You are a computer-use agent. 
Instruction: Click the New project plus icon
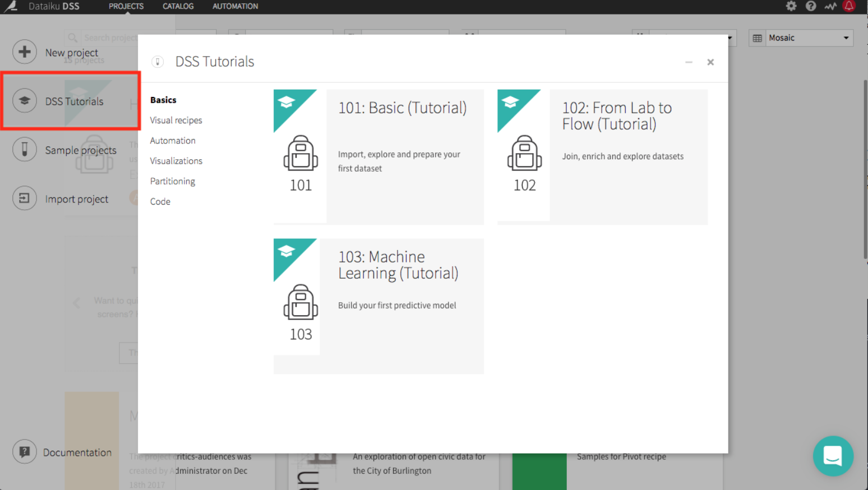(25, 52)
